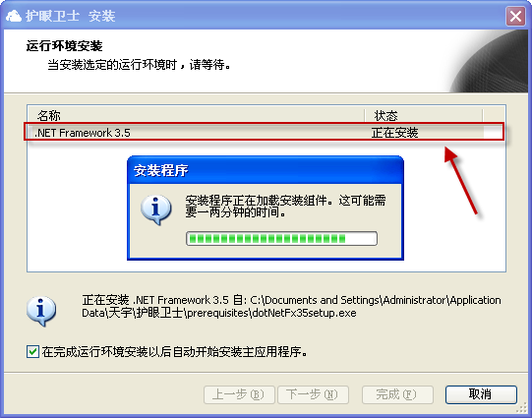Click the dotNetFx35setup.exe path text
The width and height of the screenshot is (532, 418).
coord(304,313)
